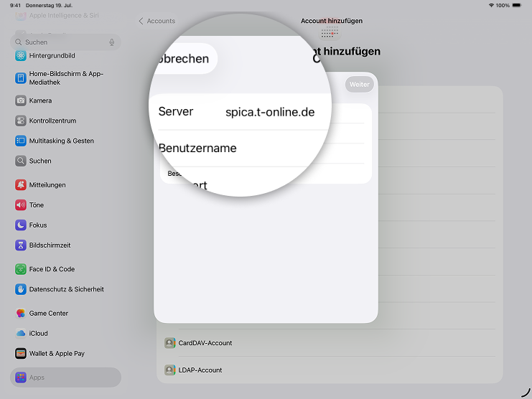The height and width of the screenshot is (399, 532).
Task: Choose the LDAP-Account option
Action: coord(200,370)
